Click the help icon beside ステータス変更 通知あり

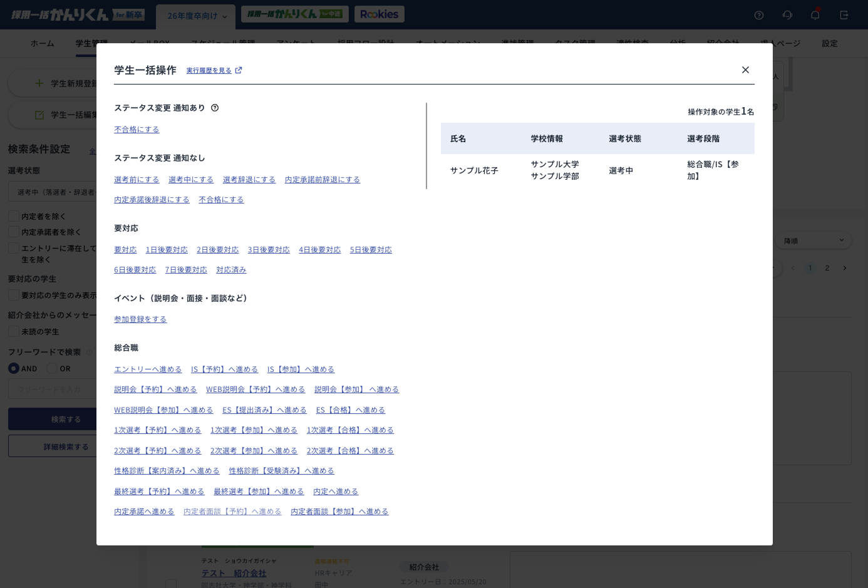(x=215, y=108)
